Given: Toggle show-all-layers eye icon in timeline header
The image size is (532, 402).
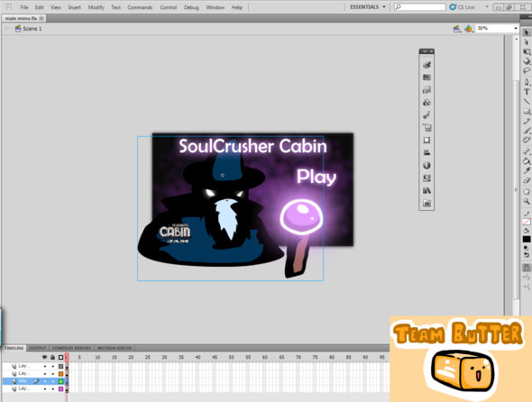Looking at the screenshot, I should [x=44, y=357].
